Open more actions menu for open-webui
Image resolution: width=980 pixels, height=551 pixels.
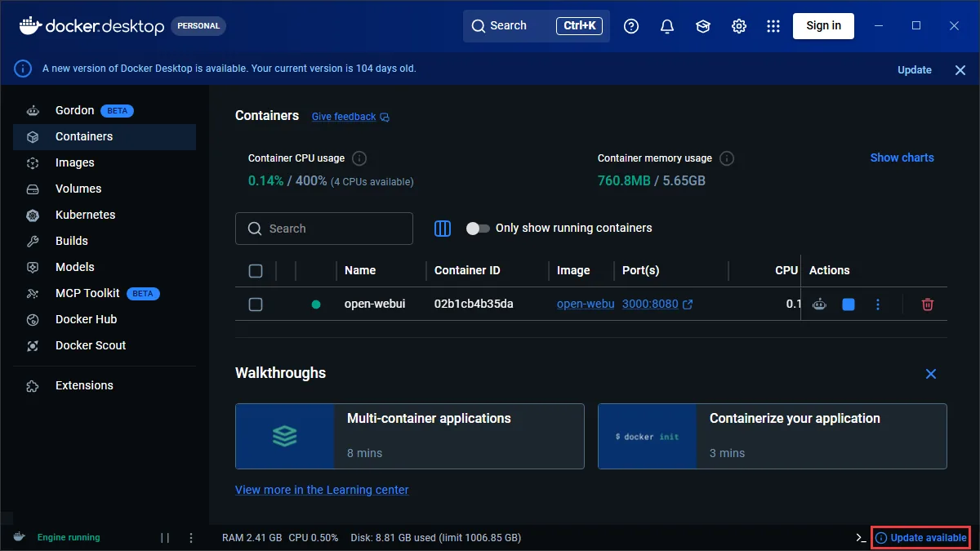(878, 304)
